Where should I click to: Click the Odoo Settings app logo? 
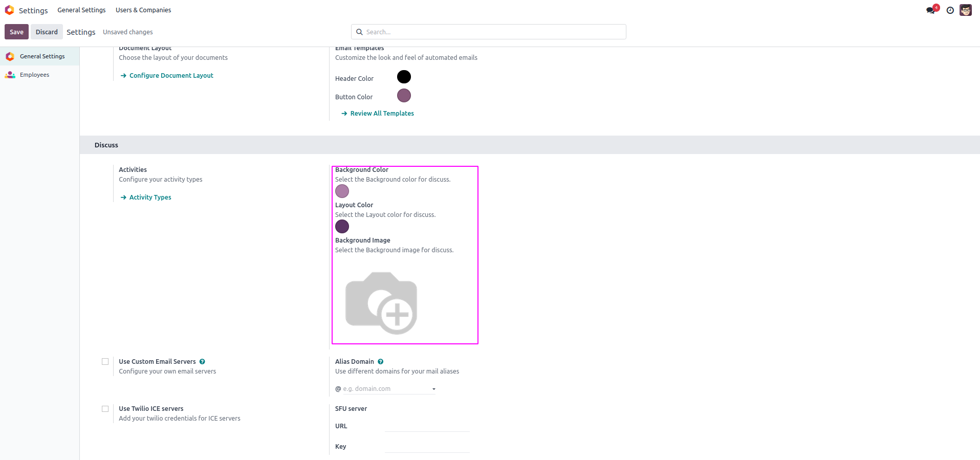pyautogui.click(x=9, y=10)
